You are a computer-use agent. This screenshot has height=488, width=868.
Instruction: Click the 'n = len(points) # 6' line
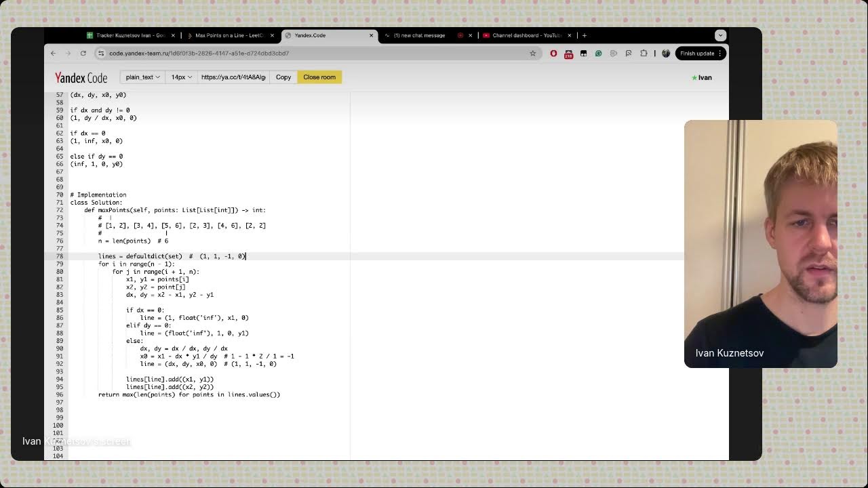133,241
